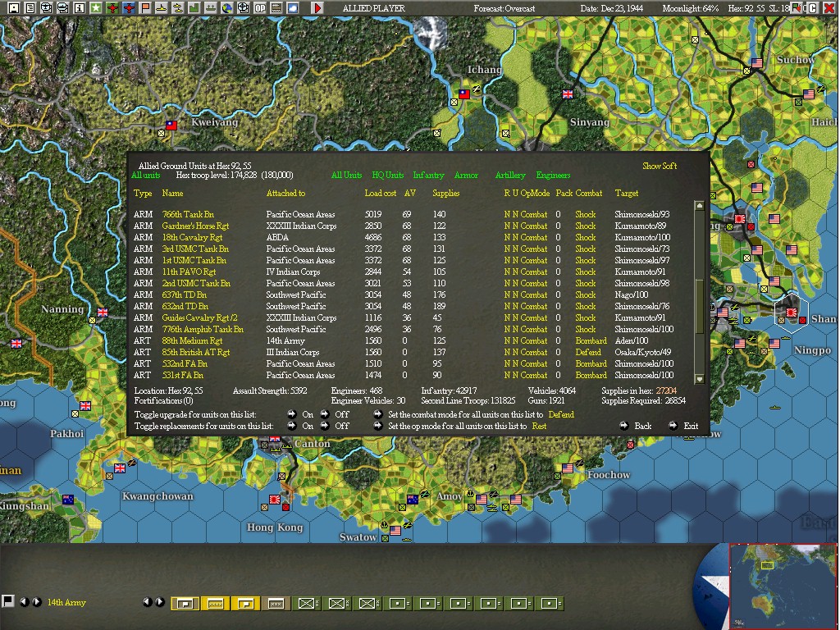Image resolution: width=840 pixels, height=630 pixels.
Task: Cycle Bombard mode for 532nd FA Bn
Action: [591, 363]
